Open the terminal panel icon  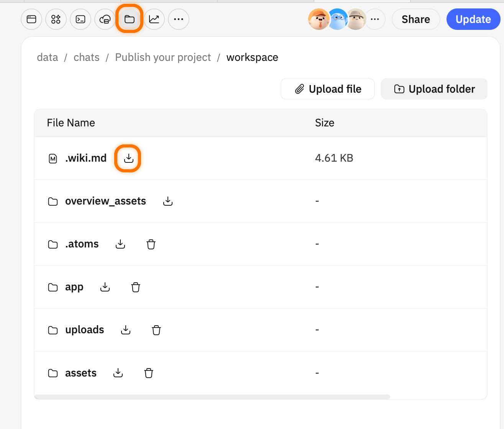(80, 19)
